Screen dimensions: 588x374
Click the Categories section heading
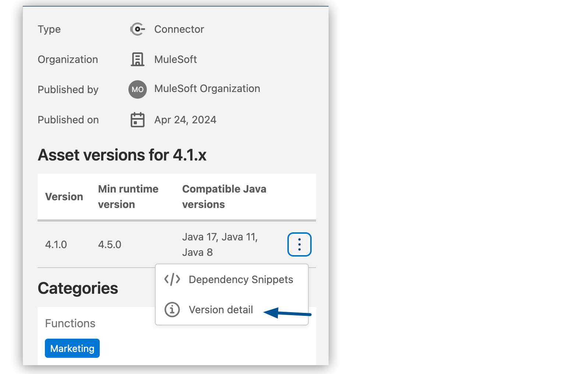(78, 288)
